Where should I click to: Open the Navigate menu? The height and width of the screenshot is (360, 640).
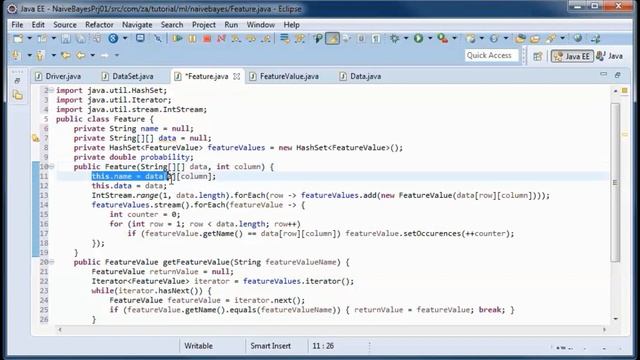point(137,25)
